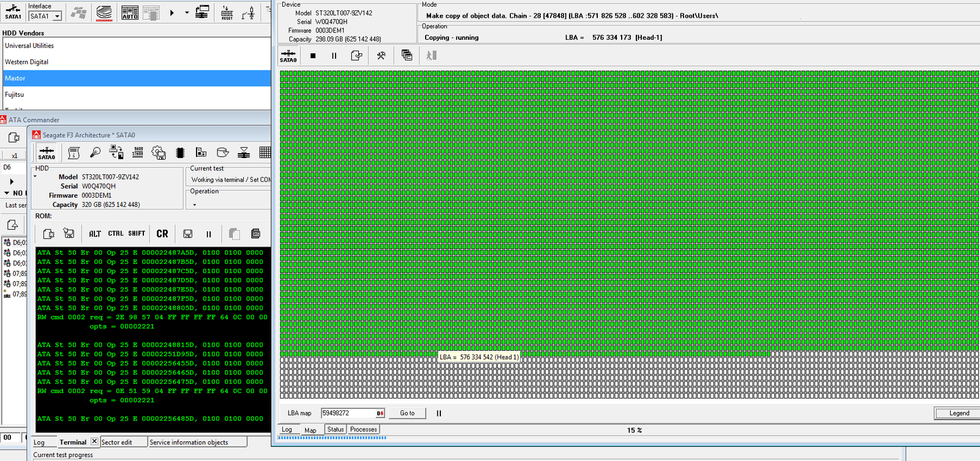Click the 9600/57600 baud rate icon
The image size is (980, 461).
pyautogui.click(x=138, y=152)
